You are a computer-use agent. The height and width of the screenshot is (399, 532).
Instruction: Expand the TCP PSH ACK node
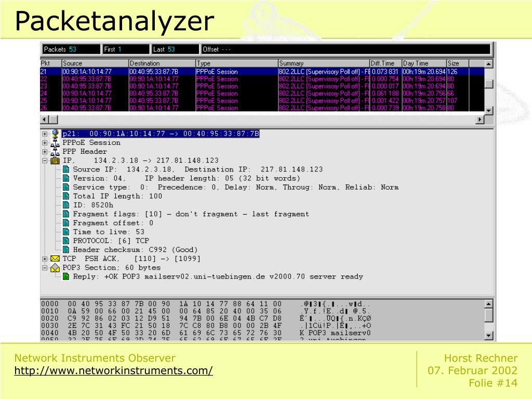(45, 259)
